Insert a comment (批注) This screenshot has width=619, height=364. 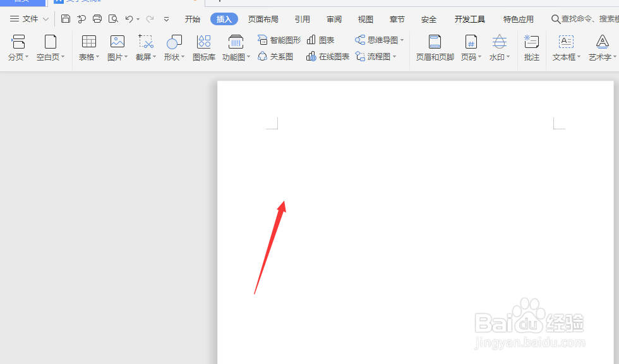[532, 48]
